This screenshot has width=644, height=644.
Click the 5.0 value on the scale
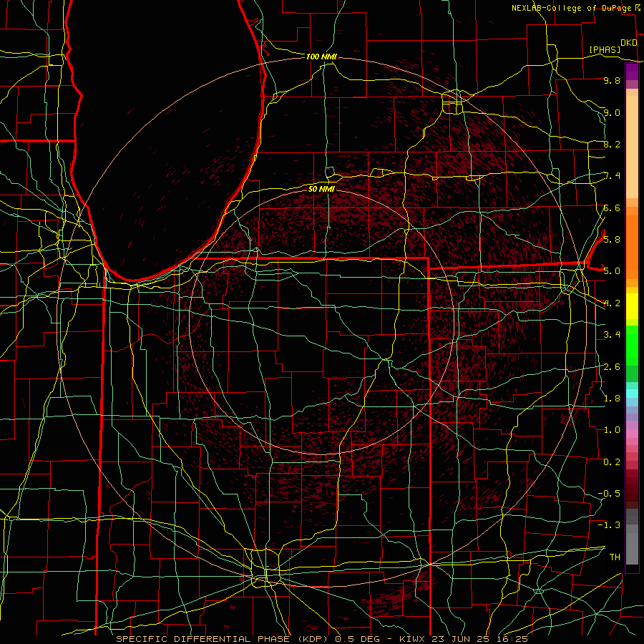coord(612,271)
